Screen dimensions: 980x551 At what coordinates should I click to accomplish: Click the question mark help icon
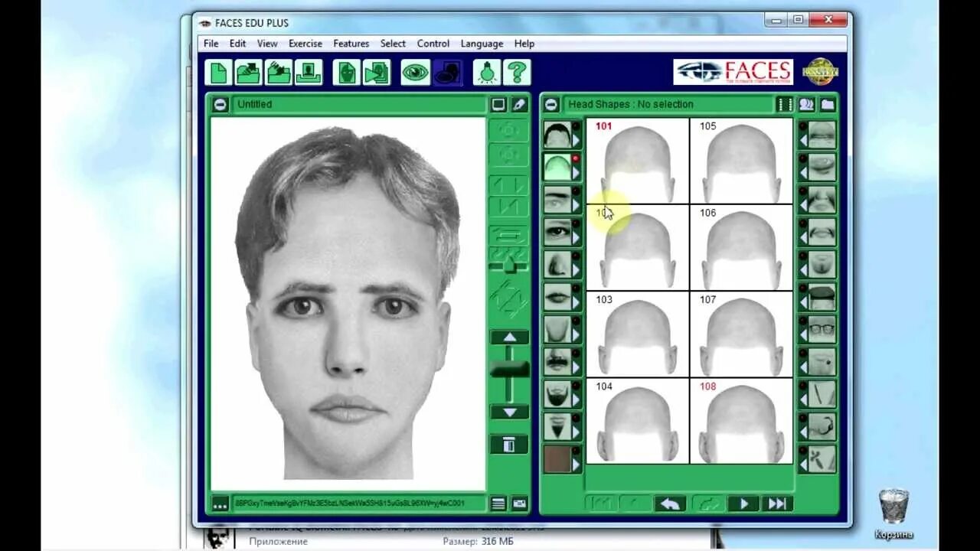point(517,73)
